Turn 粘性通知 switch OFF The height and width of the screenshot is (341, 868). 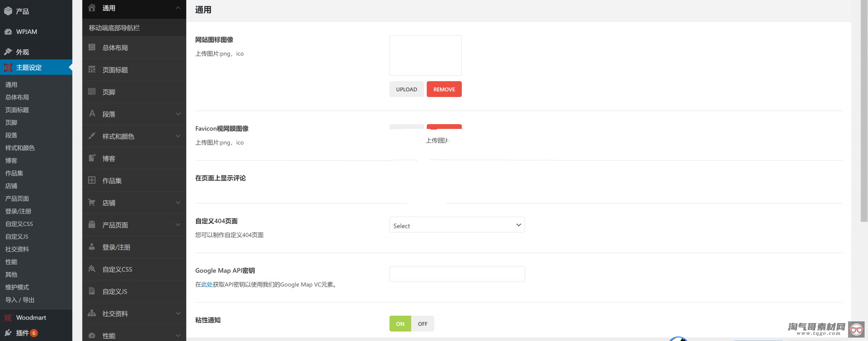422,324
